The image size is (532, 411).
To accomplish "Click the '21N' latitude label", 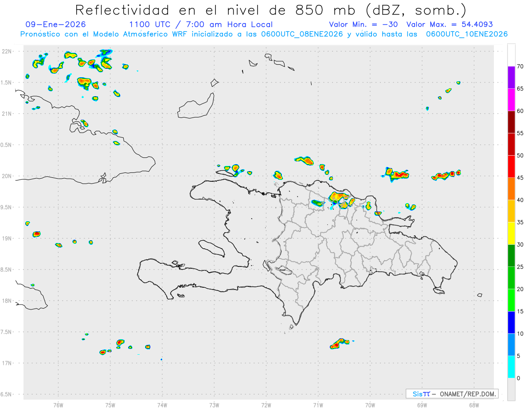I will tap(7, 114).
